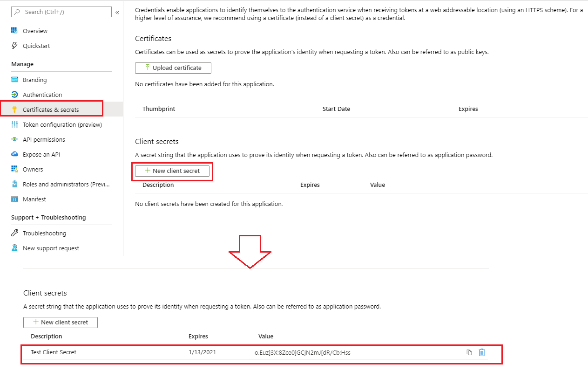Open the Manifest editor
This screenshot has width=588, height=371.
point(34,199)
